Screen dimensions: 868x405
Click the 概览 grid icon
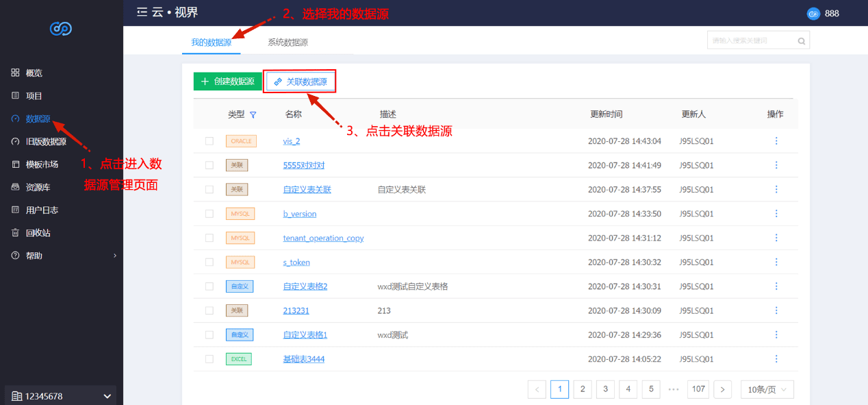[x=16, y=73]
